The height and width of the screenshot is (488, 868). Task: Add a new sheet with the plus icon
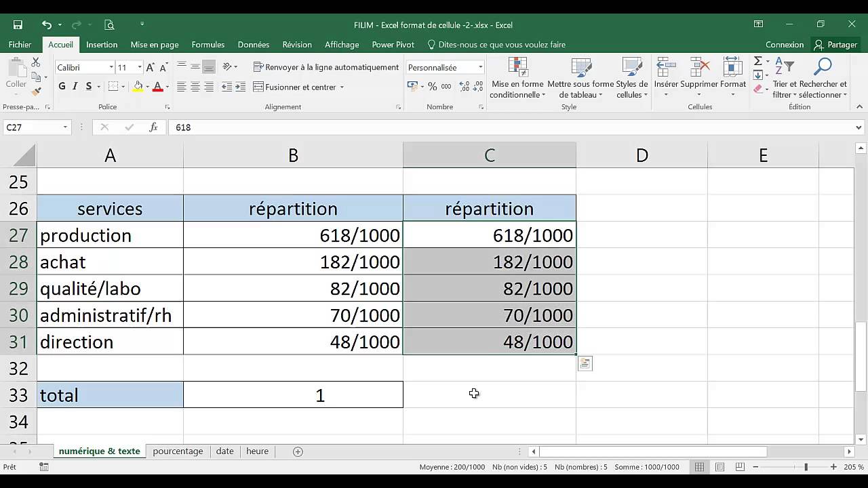coord(298,451)
